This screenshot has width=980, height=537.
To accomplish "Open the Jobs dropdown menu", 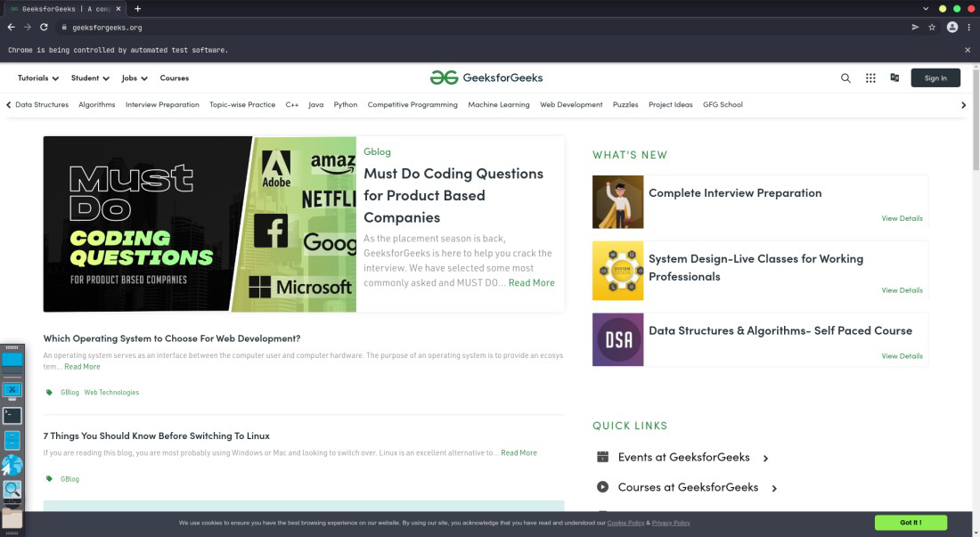I will point(135,78).
